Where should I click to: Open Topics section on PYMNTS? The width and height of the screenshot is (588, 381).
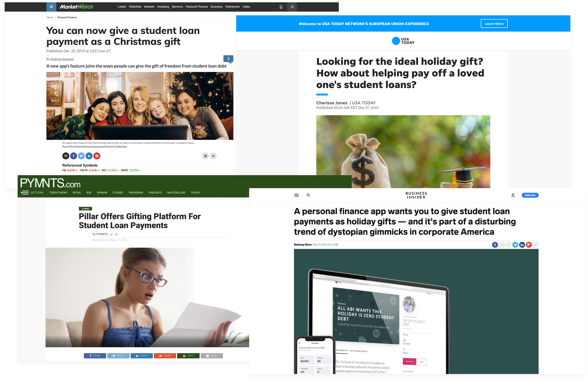point(195,193)
